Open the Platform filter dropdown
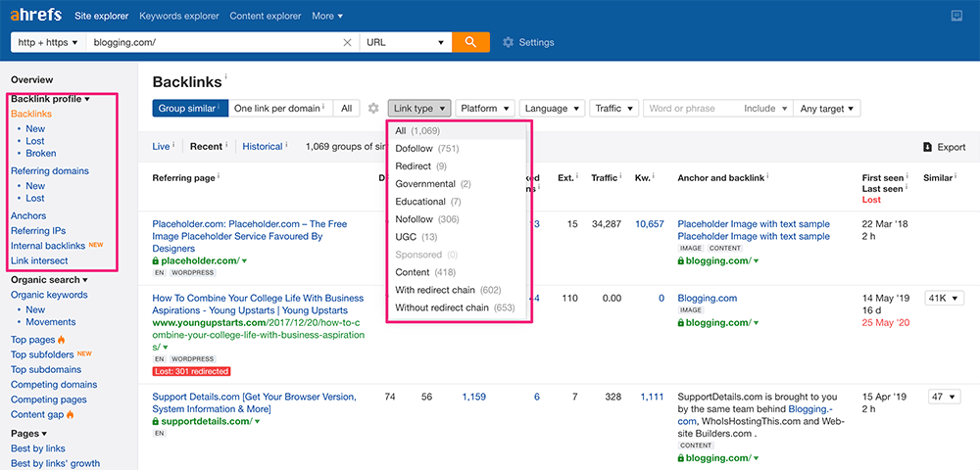This screenshot has height=470, width=980. [x=485, y=109]
